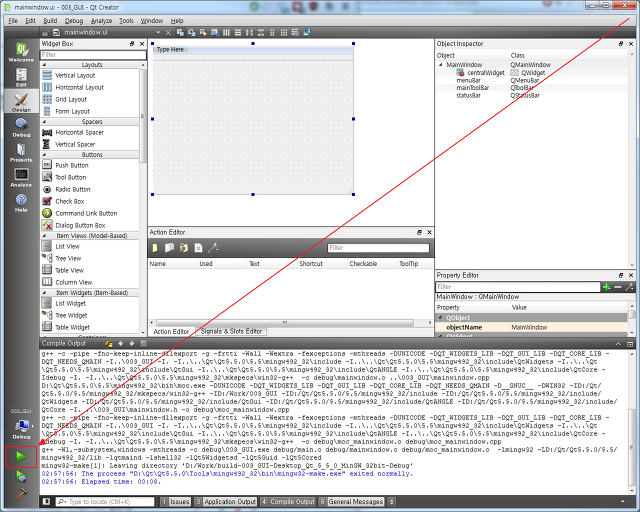Toggle the file lock icon beside mainwindow.ui

pyautogui.click(x=46, y=32)
